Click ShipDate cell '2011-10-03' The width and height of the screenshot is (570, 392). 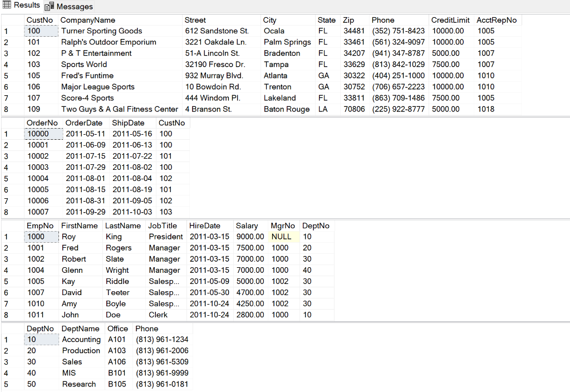(x=132, y=212)
